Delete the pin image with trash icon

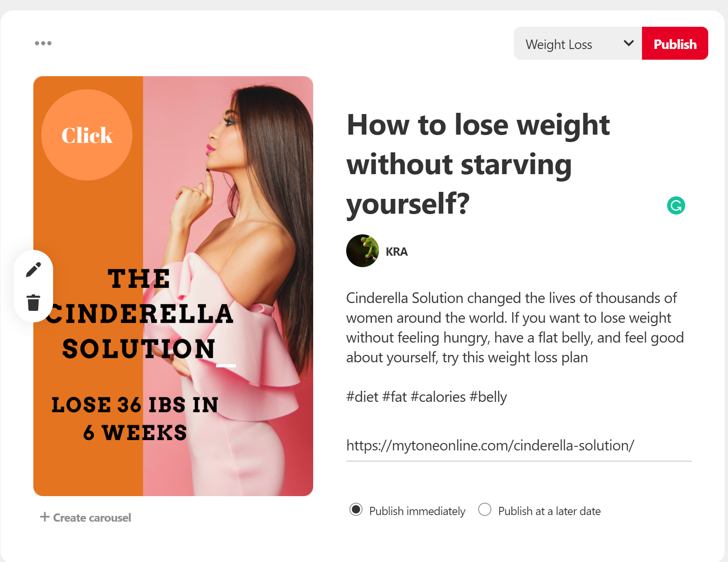33,303
